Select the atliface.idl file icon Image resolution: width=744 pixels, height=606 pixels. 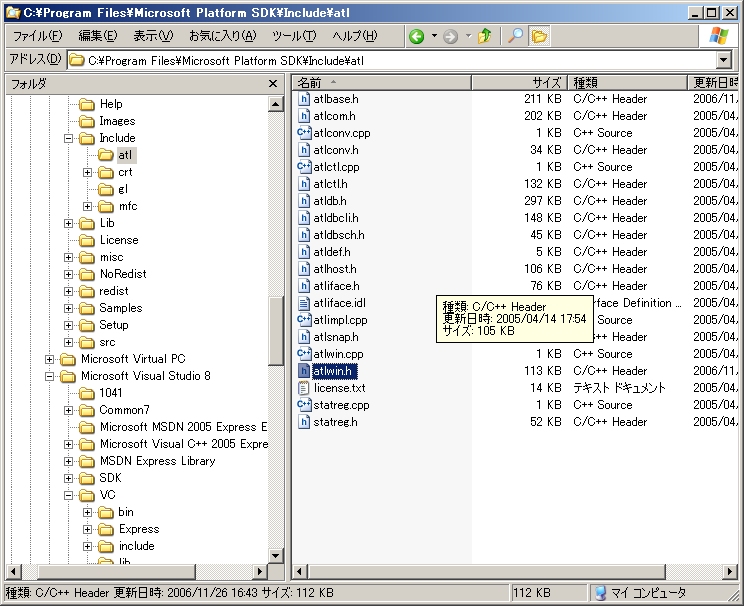pos(304,303)
